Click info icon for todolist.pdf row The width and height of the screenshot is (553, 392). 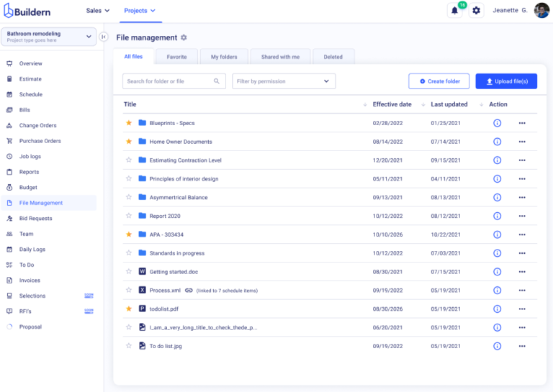497,309
